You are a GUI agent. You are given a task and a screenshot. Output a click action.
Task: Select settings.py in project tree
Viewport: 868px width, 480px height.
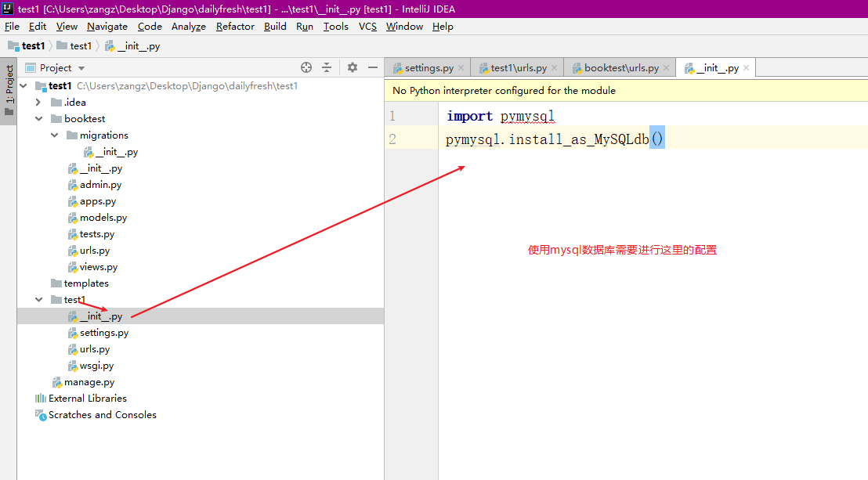(x=99, y=333)
